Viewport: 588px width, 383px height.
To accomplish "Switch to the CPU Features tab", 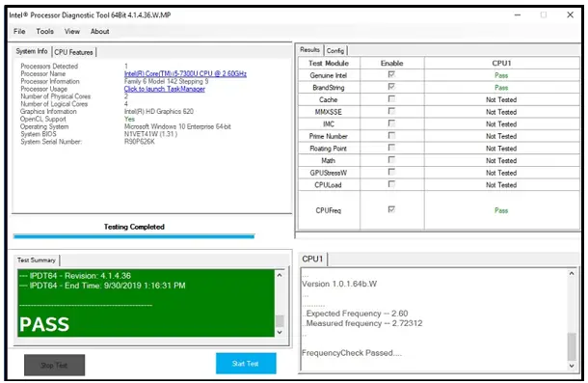I will [73, 52].
